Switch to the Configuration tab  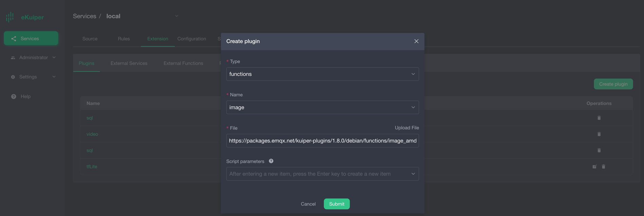coord(192,39)
